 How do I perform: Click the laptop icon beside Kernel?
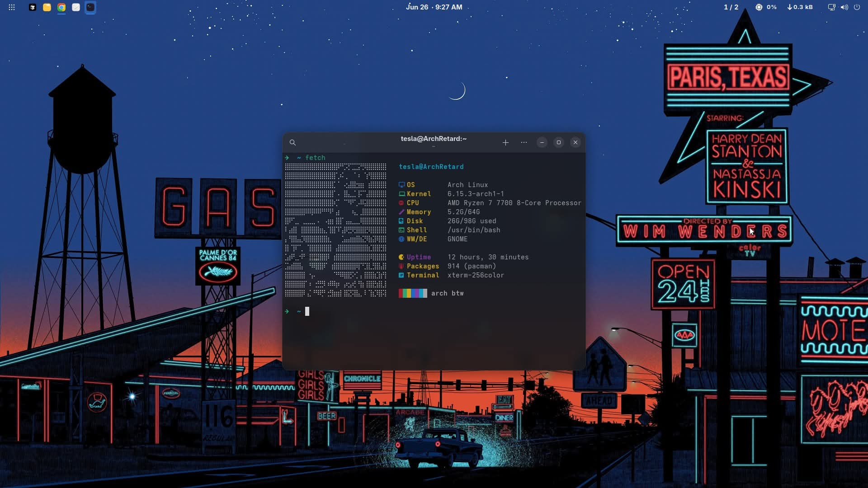[x=401, y=194]
